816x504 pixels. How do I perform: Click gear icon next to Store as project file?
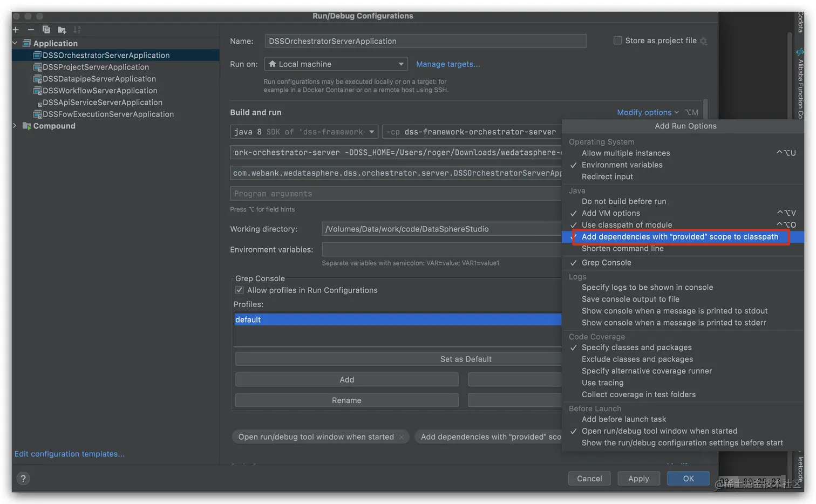[x=703, y=41]
